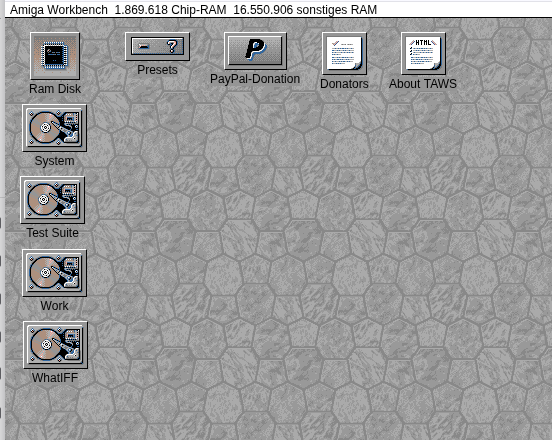Click the Ram Disk label
552x440 pixels.
pos(55,89)
